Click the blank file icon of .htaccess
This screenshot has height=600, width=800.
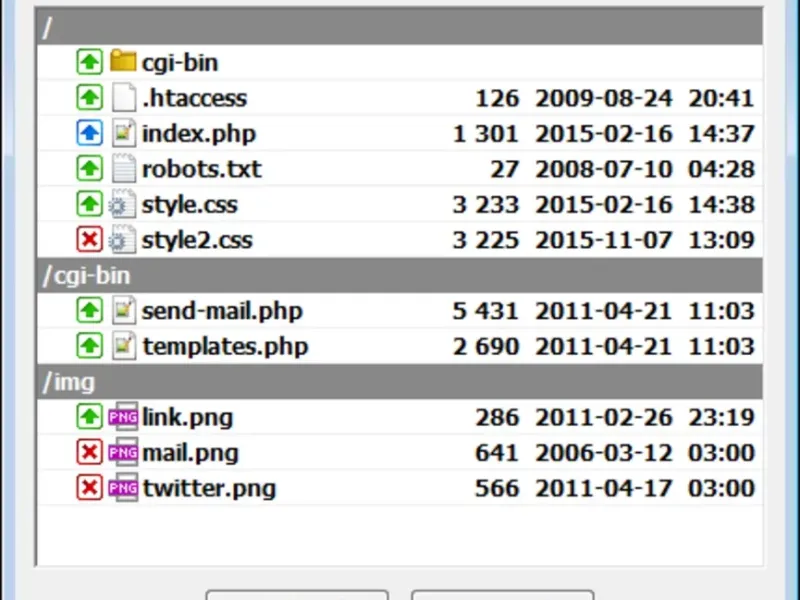(123, 98)
